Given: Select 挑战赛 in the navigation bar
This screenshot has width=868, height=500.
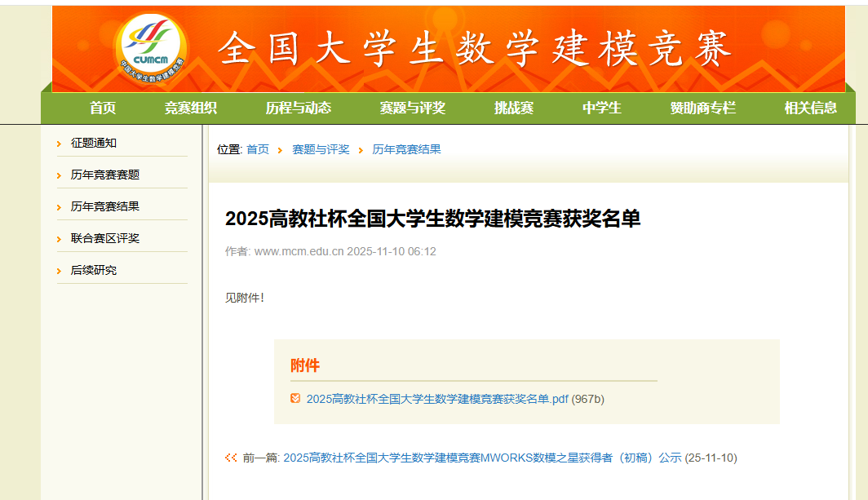Looking at the screenshot, I should 514,108.
